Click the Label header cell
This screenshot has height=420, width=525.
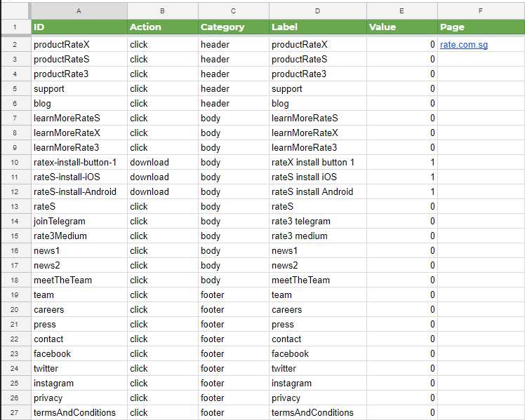point(318,27)
